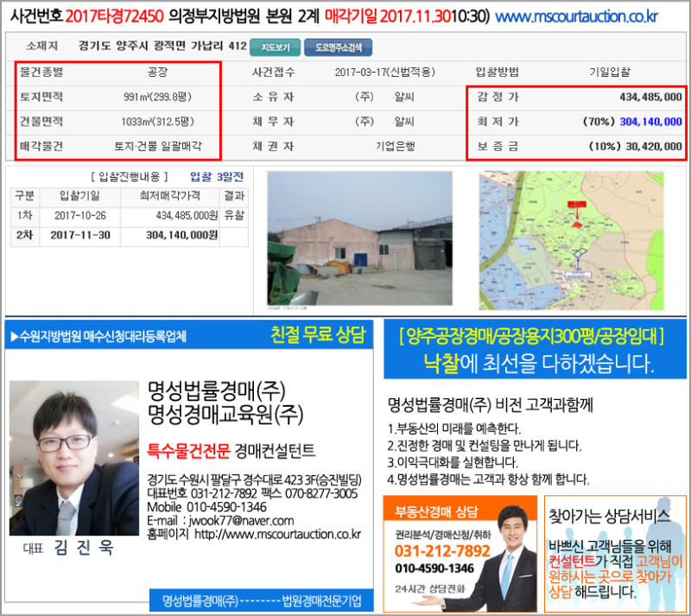
Task: Click fax number 070-8277-3005
Action: 321,493
